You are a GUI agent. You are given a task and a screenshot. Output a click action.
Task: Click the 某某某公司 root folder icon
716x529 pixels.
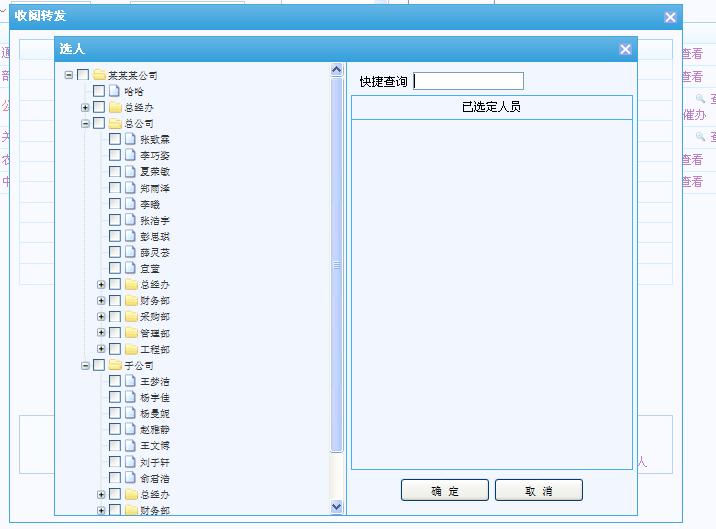click(x=99, y=75)
